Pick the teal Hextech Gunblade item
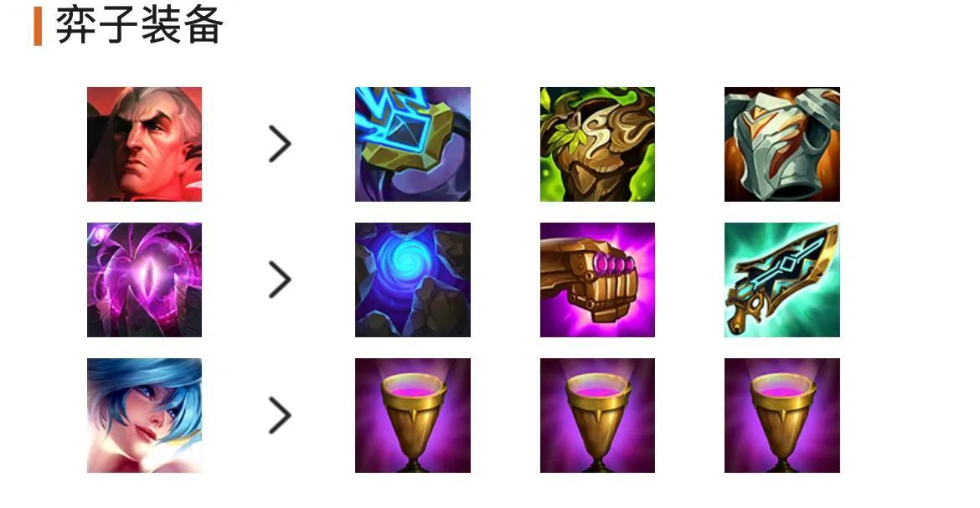The image size is (980, 508). [781, 280]
